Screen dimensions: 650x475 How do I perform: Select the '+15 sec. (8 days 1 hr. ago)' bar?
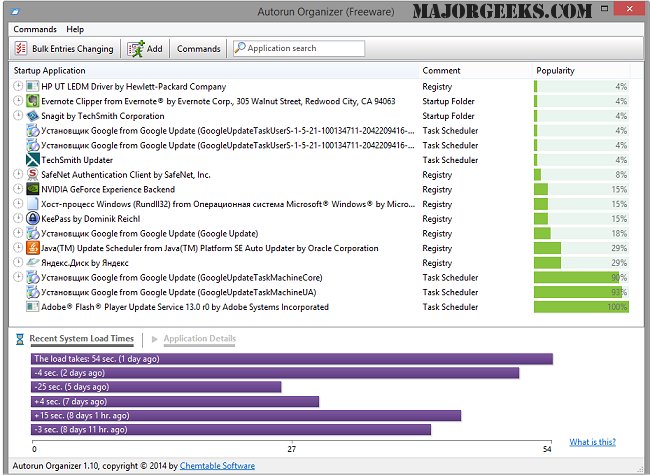pos(246,415)
